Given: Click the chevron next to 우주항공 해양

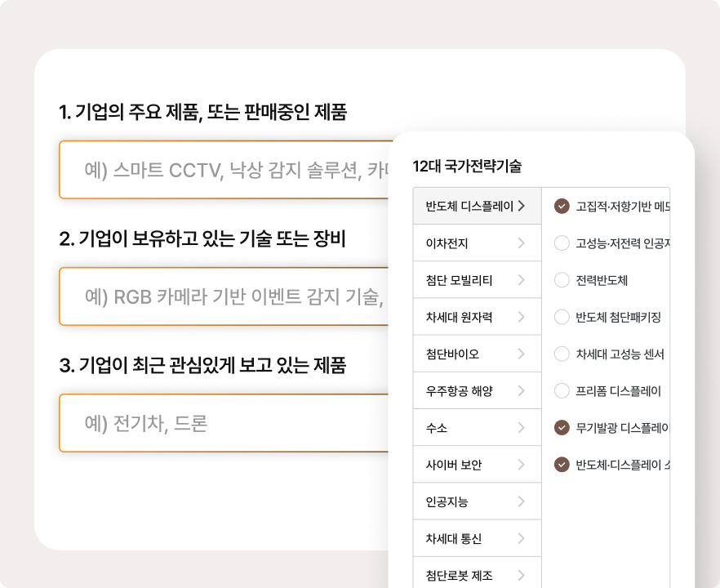Looking at the screenshot, I should [x=522, y=390].
